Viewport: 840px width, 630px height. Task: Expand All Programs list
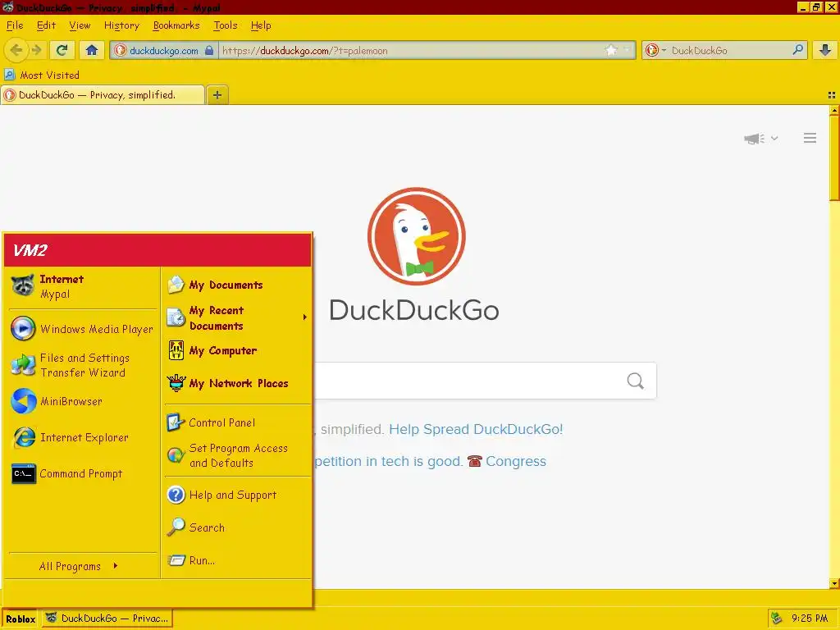pos(78,566)
